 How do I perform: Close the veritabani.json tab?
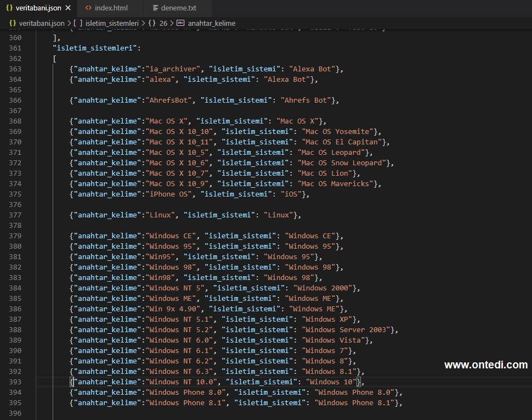click(68, 8)
